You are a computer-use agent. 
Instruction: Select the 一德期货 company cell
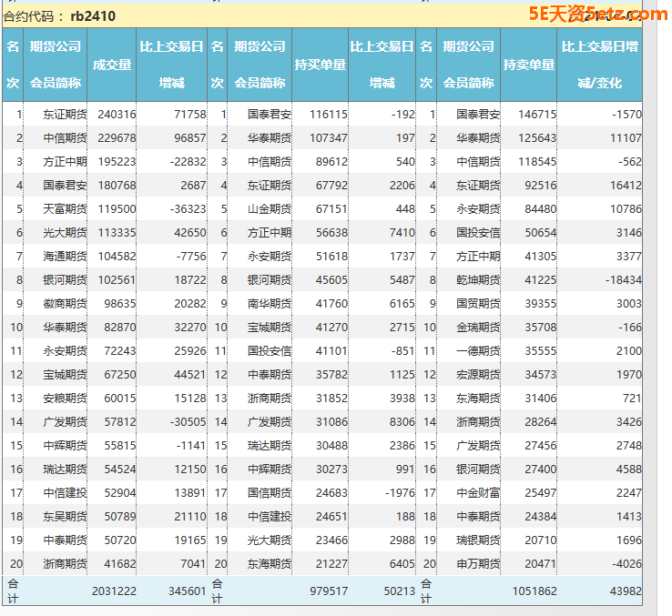click(478, 351)
